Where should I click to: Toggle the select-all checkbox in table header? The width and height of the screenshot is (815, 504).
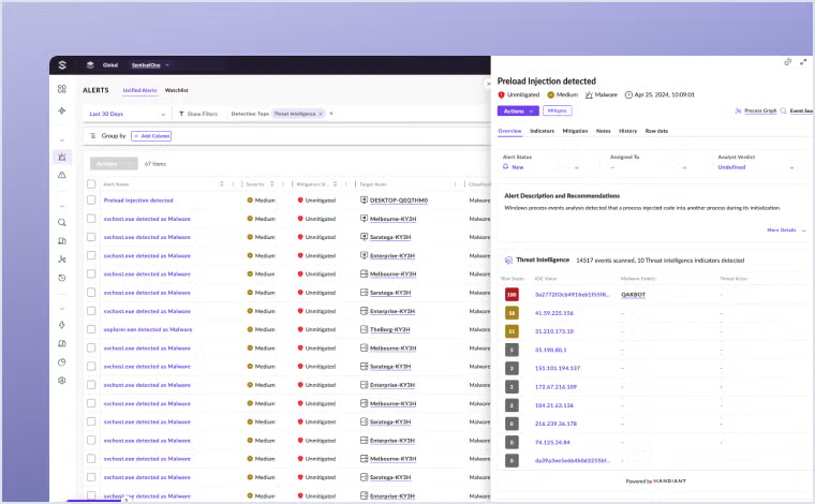pos(91,184)
